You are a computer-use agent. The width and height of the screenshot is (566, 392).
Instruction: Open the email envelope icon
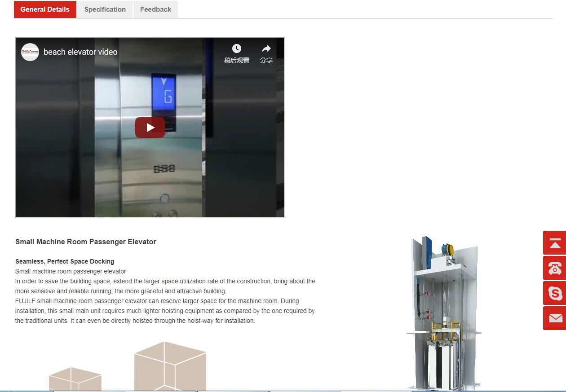pos(555,318)
